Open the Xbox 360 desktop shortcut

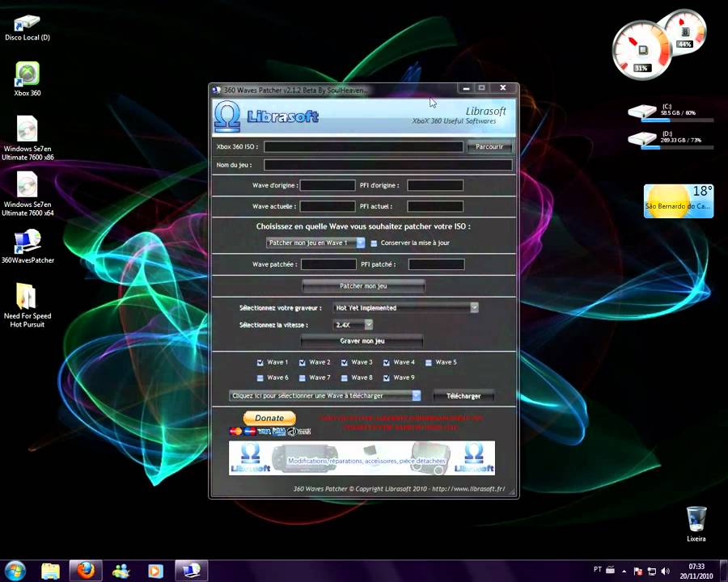tap(28, 79)
